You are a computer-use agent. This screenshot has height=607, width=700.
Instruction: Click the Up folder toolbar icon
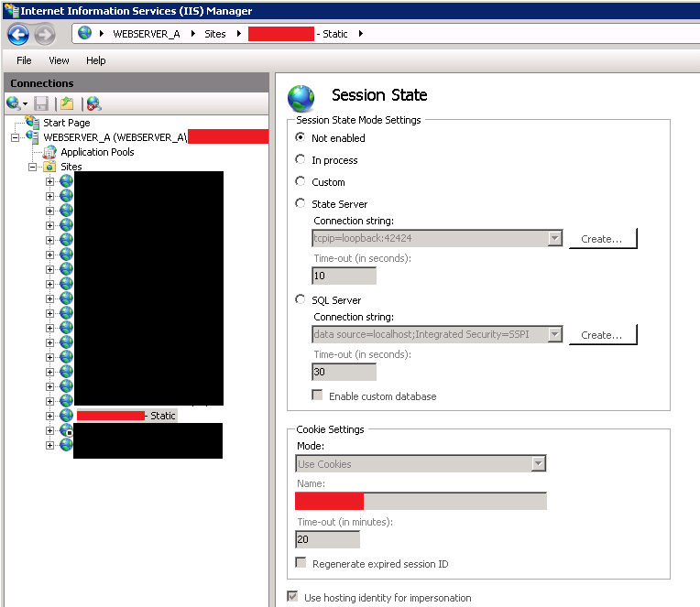click(67, 104)
